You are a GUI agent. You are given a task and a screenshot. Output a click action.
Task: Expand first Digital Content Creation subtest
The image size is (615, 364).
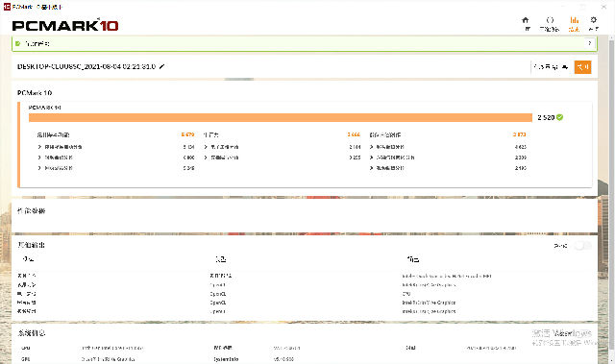372,147
